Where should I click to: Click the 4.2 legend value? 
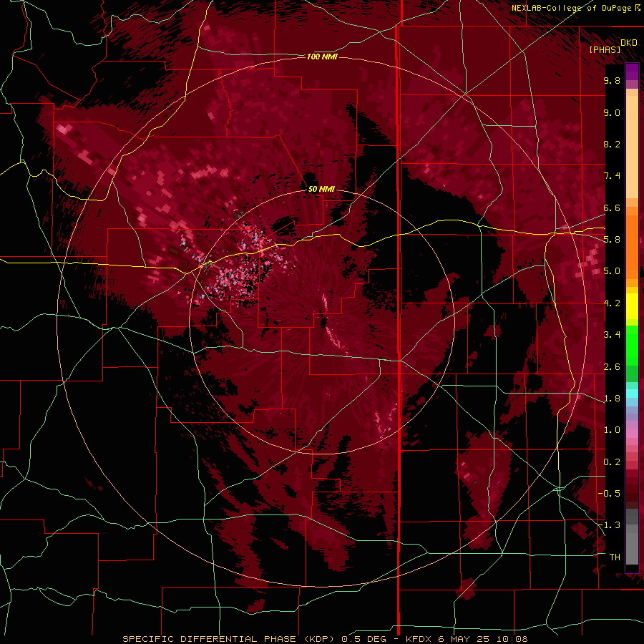(612, 303)
